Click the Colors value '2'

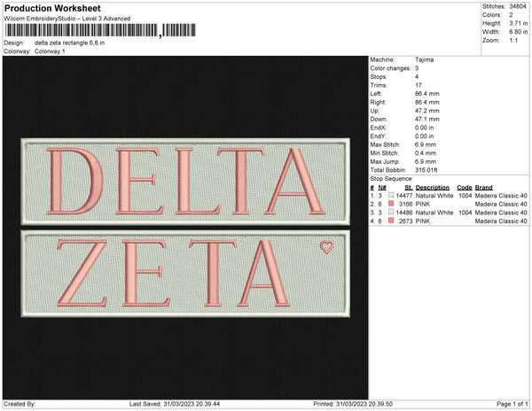pyautogui.click(x=511, y=15)
